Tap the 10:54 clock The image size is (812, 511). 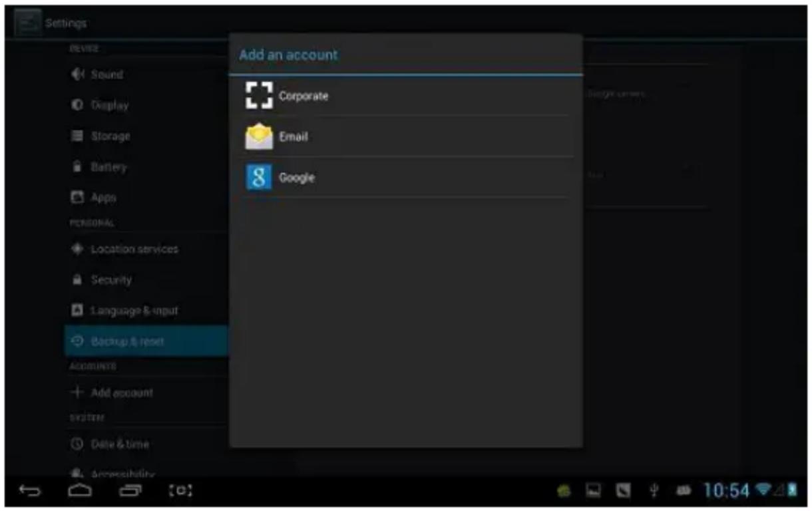point(726,492)
